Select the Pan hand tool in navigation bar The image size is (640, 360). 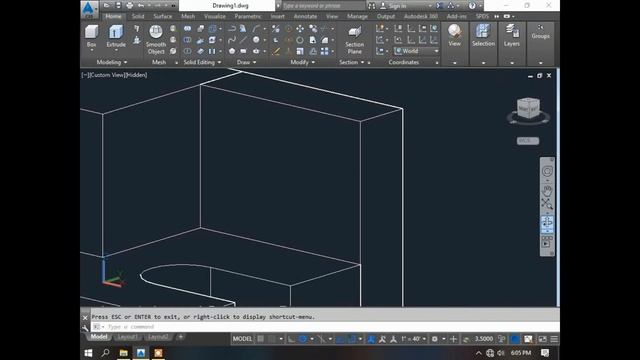(547, 190)
